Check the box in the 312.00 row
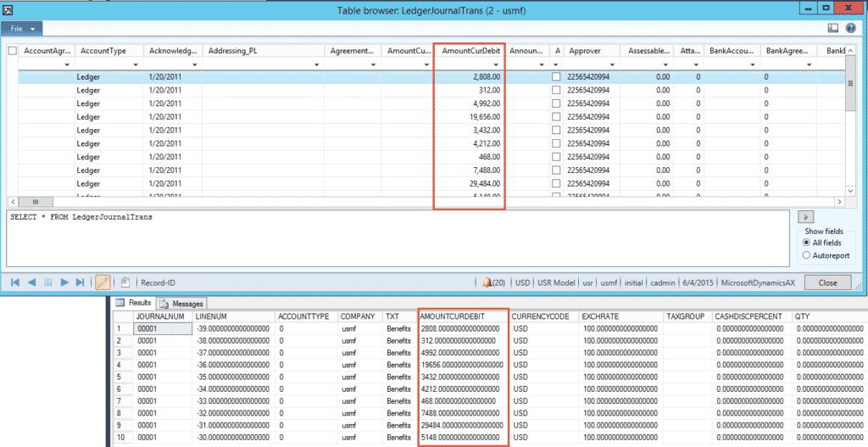Screen dimensions: 868x447 pos(556,90)
